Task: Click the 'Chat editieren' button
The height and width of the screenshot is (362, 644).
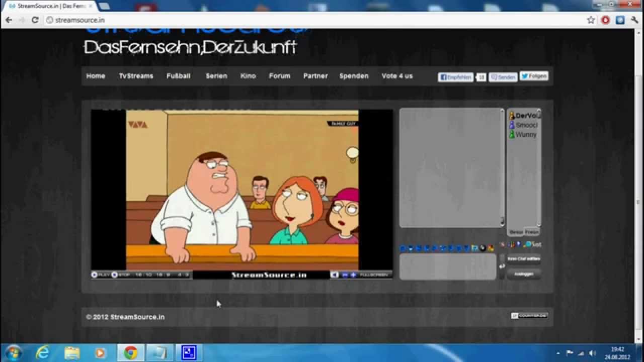Action: point(524,259)
